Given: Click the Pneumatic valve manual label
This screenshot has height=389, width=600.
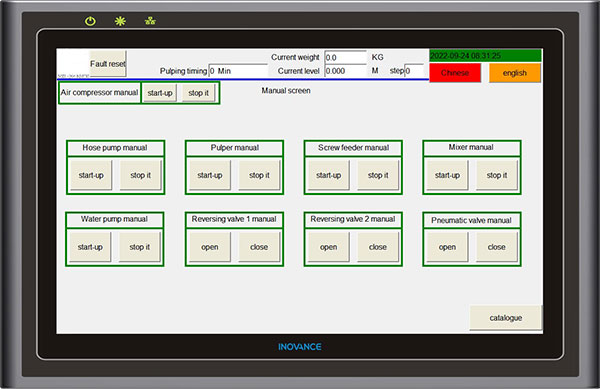Looking at the screenshot, I should 471,220.
